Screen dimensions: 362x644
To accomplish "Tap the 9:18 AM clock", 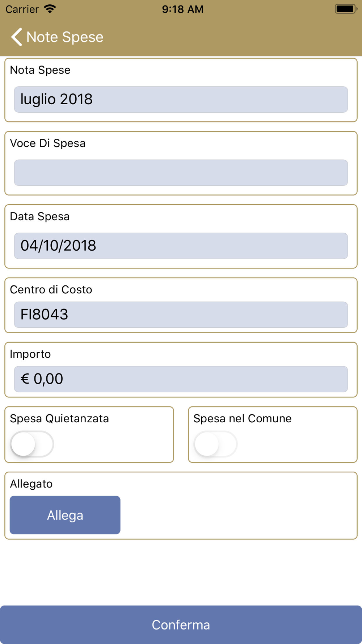I will (182, 9).
